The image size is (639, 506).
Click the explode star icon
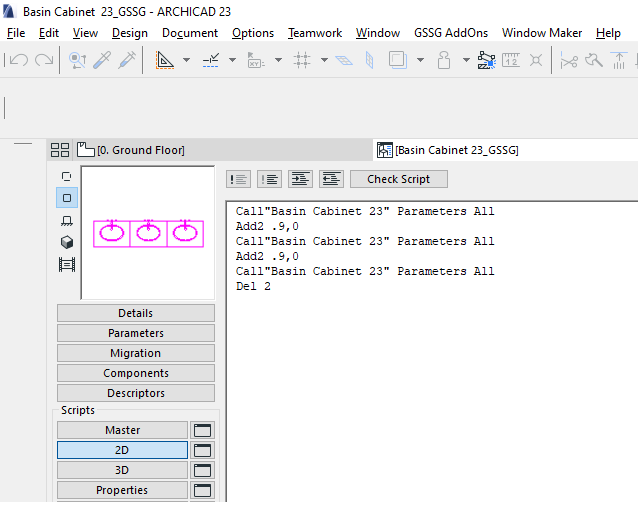[x=536, y=60]
